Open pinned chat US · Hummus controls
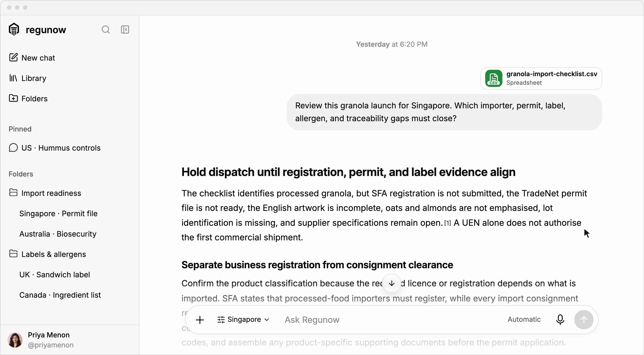 55,148
